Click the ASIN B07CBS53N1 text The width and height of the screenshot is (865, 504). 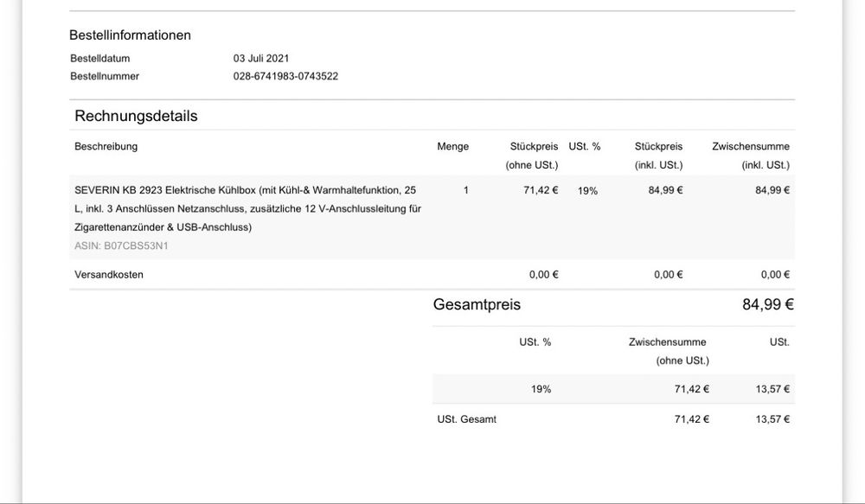[121, 246]
